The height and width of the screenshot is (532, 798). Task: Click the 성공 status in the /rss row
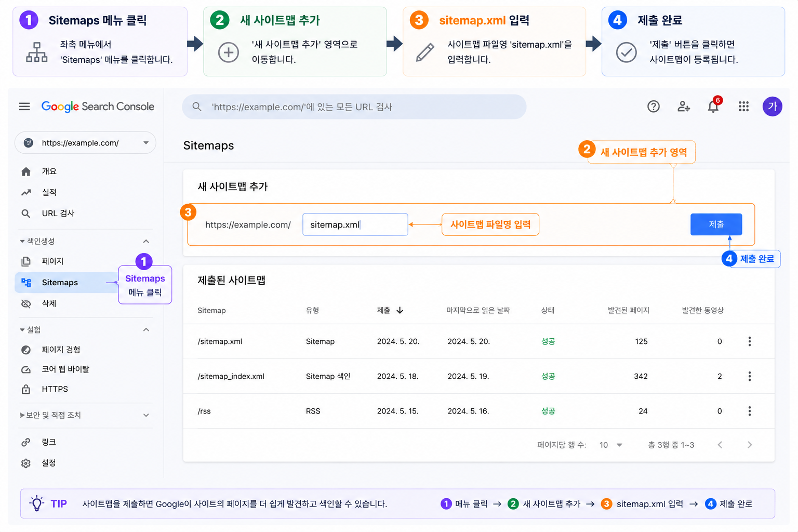tap(548, 411)
